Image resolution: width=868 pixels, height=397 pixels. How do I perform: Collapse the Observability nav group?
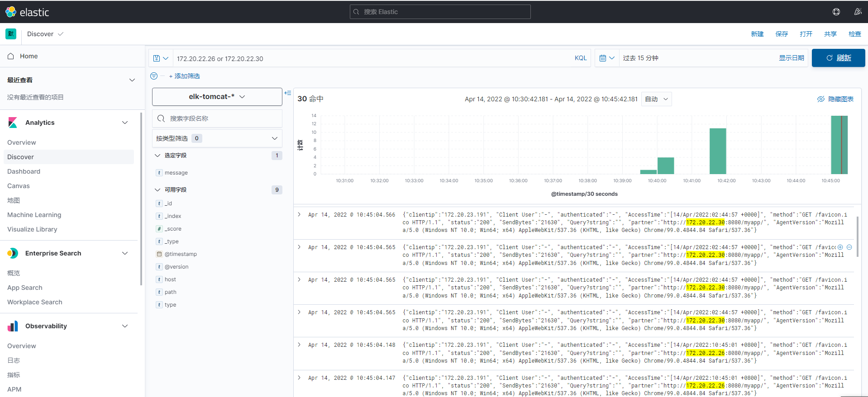[125, 326]
